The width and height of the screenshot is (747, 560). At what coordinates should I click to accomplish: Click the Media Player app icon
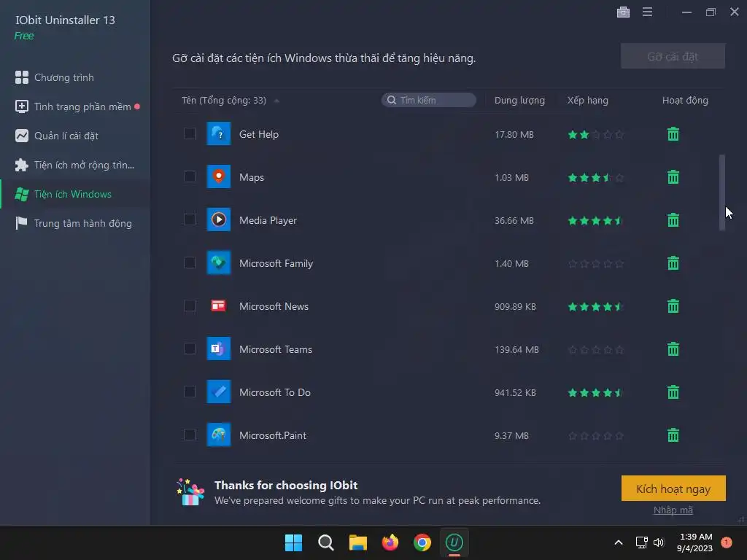(x=219, y=219)
